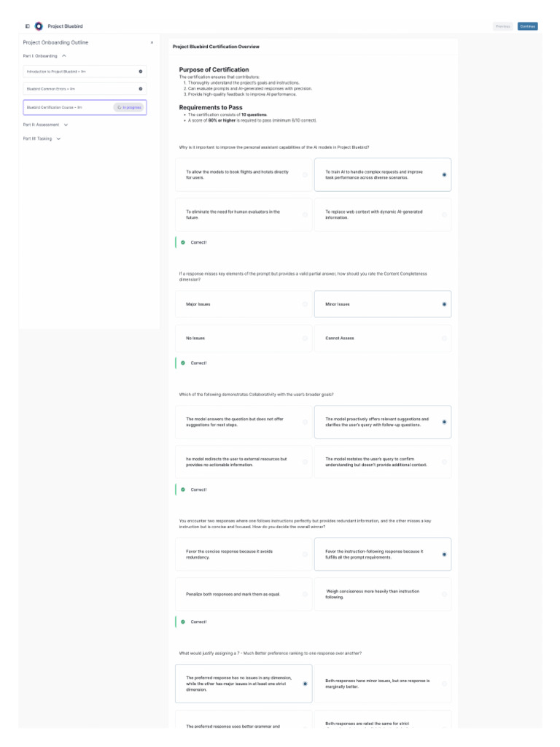Click the 'Purpose of Certification' heading
The height and width of the screenshot is (747, 560).
pyautogui.click(x=214, y=69)
